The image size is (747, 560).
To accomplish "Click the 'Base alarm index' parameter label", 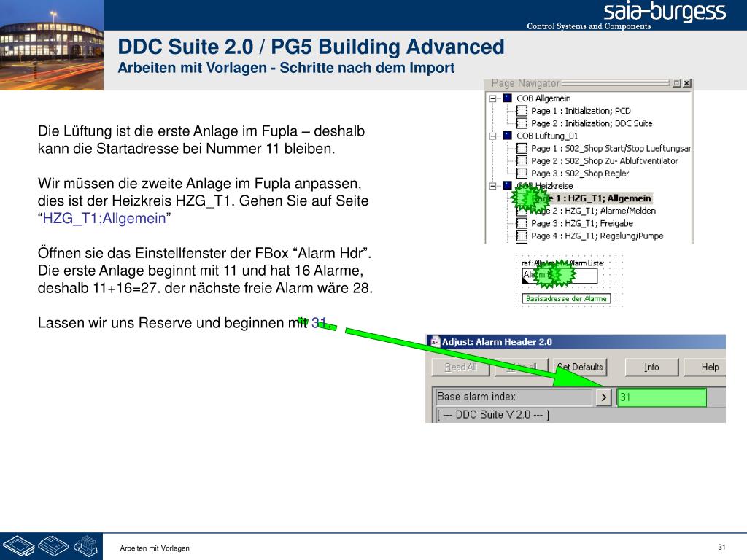I will [x=513, y=397].
